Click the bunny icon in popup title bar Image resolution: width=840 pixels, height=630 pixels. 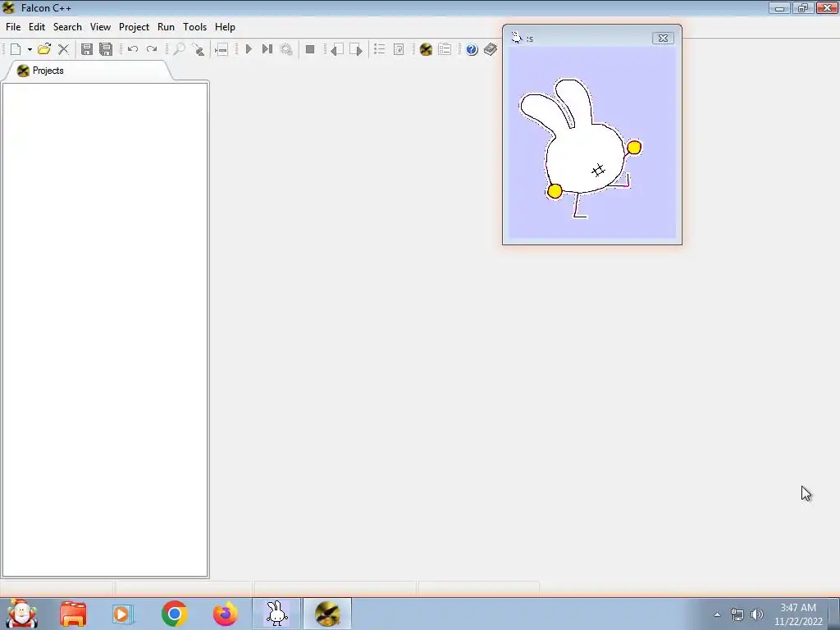pyautogui.click(x=517, y=38)
